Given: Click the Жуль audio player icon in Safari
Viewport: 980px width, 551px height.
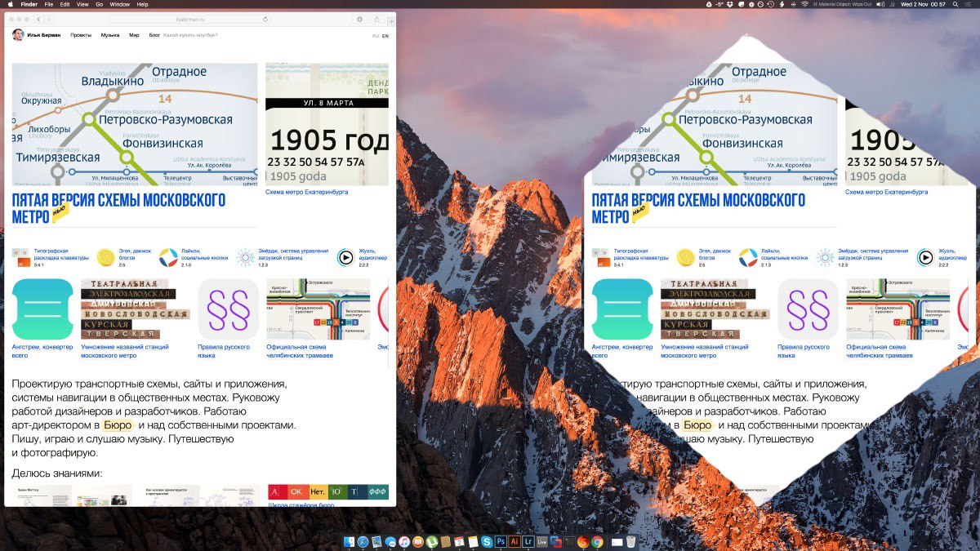Looking at the screenshot, I should (345, 258).
